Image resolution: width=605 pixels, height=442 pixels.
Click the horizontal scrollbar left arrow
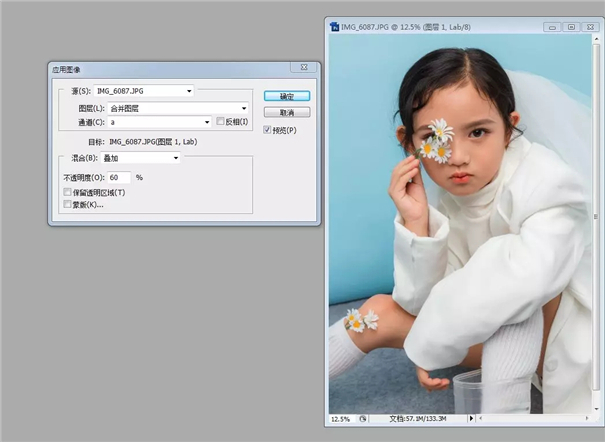click(481, 418)
